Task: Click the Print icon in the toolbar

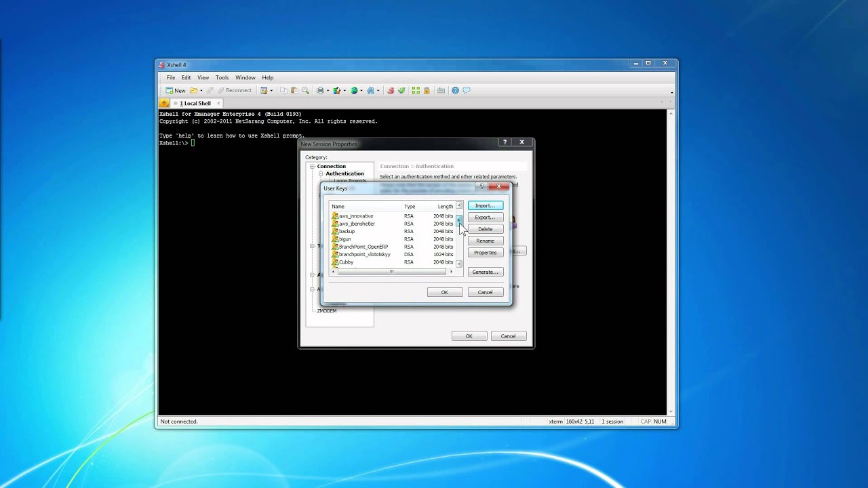Action: pyautogui.click(x=321, y=90)
